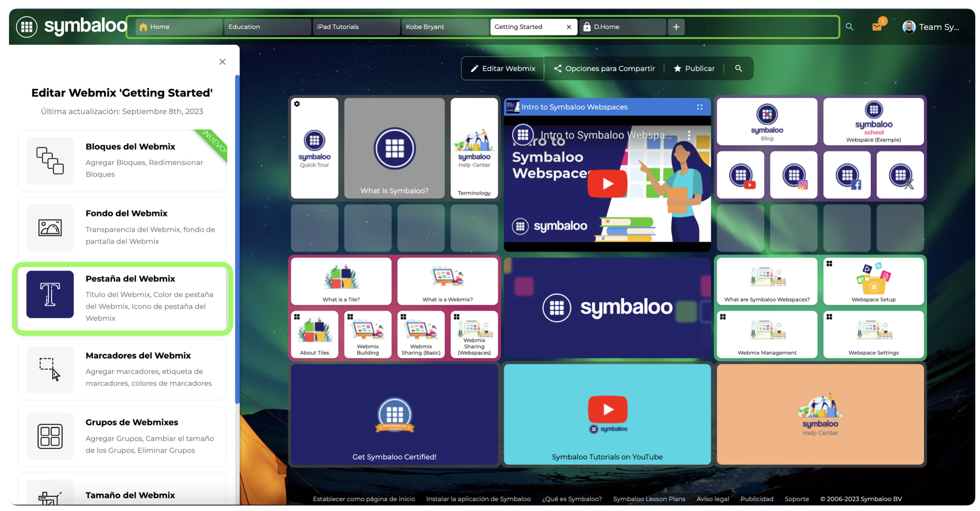Switch to the Home tab
Screen dimensions: 980x511
pyautogui.click(x=179, y=27)
